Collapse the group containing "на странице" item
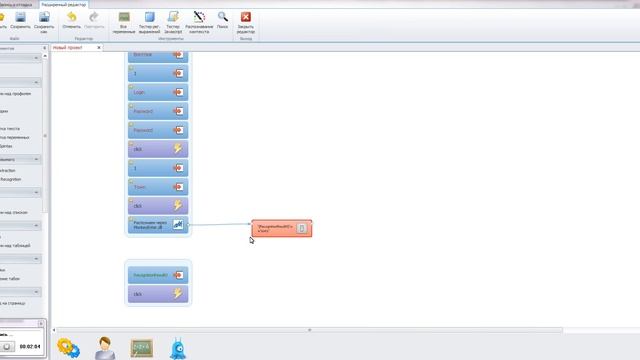The height and width of the screenshot is (360, 640). pos(36,292)
